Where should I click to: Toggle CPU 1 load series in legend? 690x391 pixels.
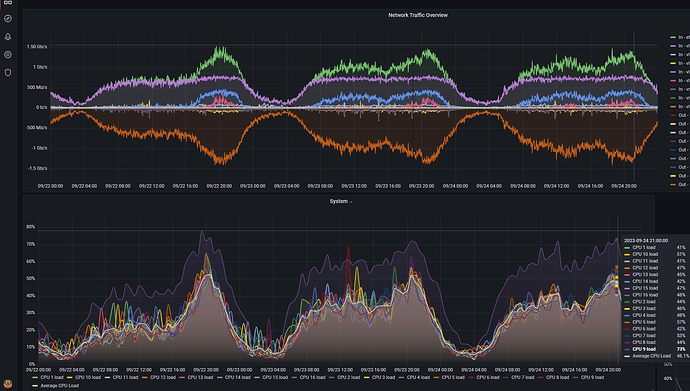51,377
